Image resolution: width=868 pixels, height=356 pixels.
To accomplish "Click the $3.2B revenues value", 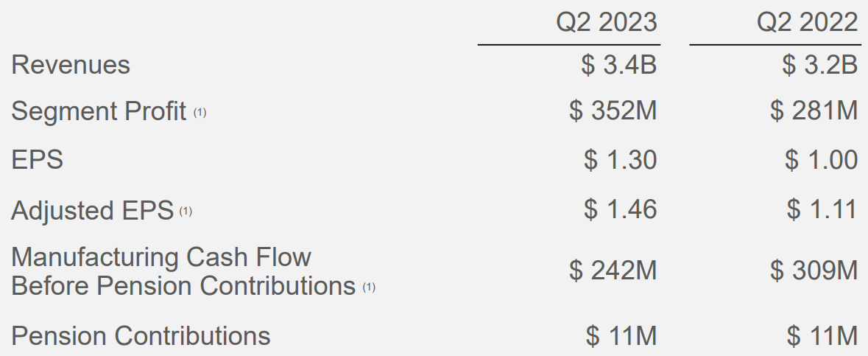I will point(819,65).
